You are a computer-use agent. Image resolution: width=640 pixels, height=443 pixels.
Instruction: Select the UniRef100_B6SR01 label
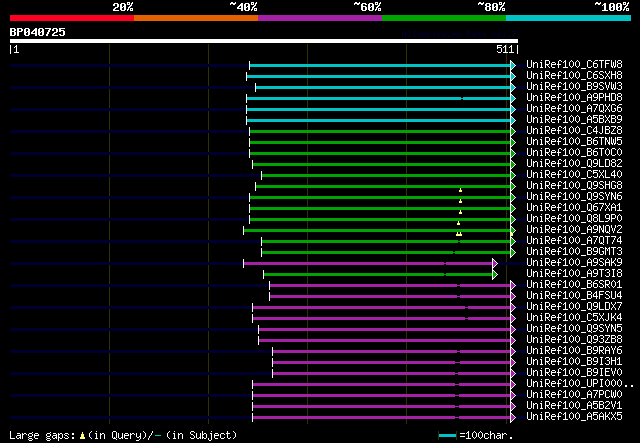click(x=574, y=285)
